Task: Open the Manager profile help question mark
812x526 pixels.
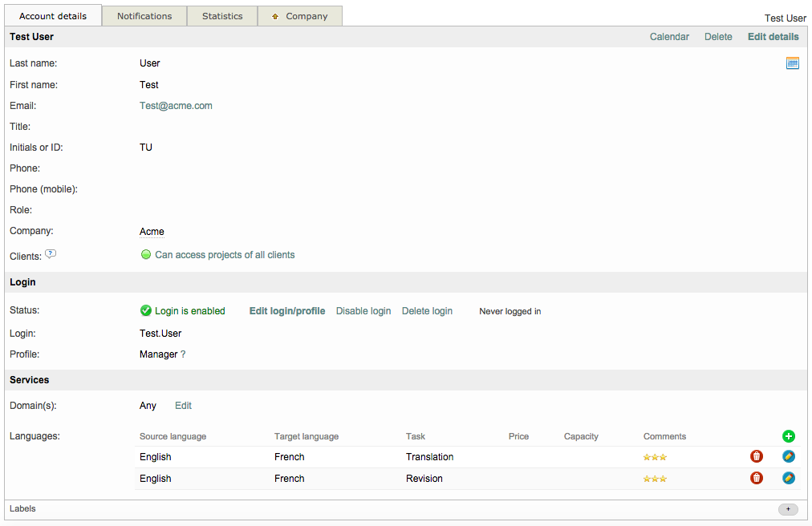Action: [x=183, y=354]
